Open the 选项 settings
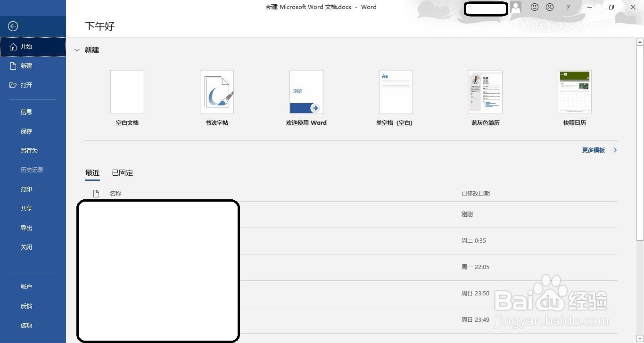Viewport: 644px width, 343px height. click(x=26, y=325)
